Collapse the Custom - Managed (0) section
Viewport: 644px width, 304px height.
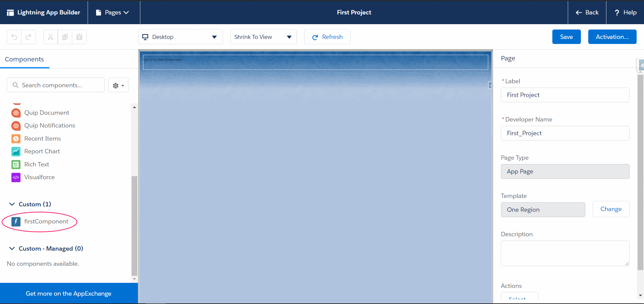click(x=12, y=249)
